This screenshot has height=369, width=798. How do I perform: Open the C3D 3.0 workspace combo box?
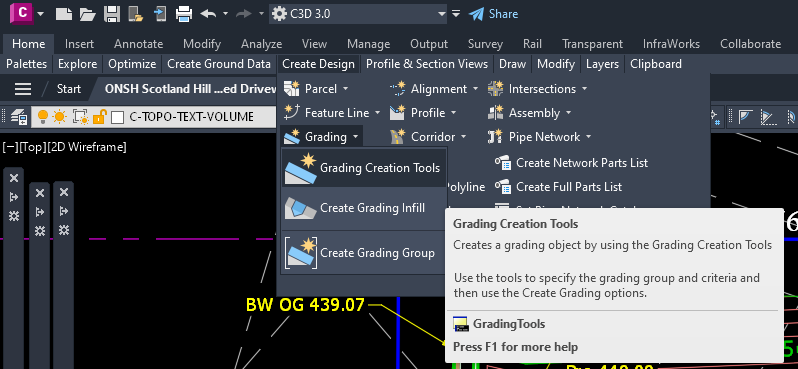358,14
